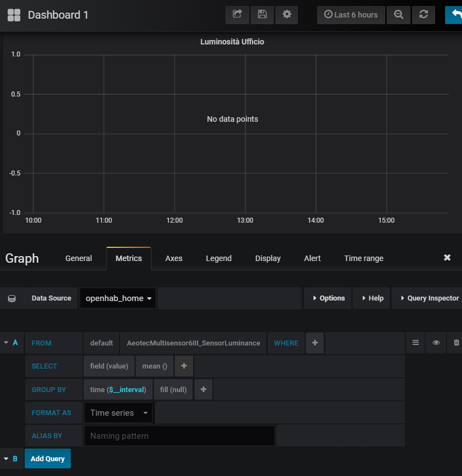Screen dimensions: 462x476
Task: Share the dashboard via the export icon
Action: click(237, 15)
